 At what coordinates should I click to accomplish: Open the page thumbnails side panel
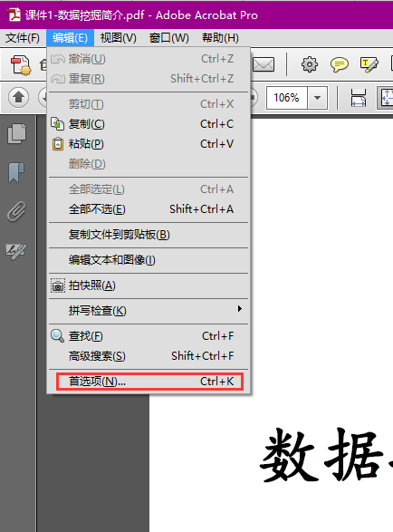(16, 133)
